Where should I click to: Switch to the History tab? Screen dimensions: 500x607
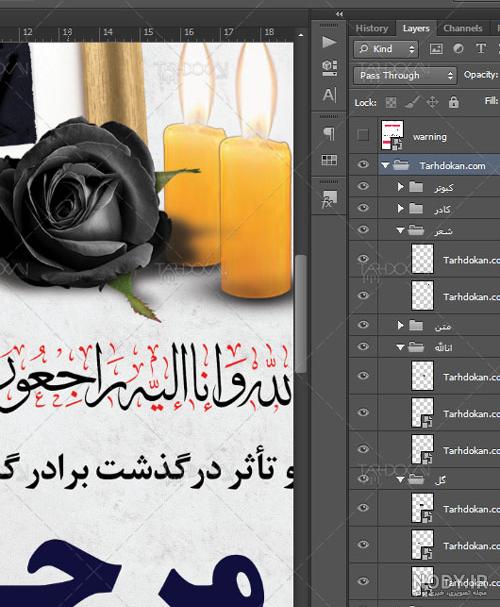pyautogui.click(x=372, y=28)
